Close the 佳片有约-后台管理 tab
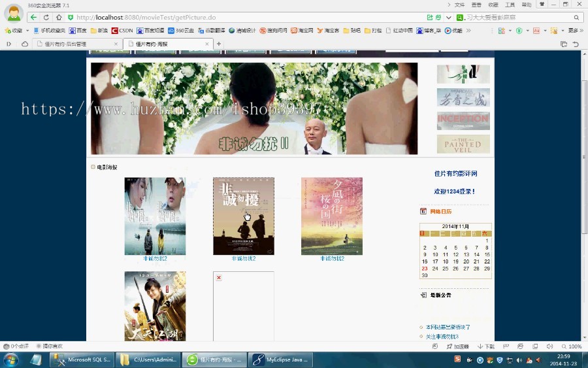Screen dimensions: 588x368 (116, 44)
